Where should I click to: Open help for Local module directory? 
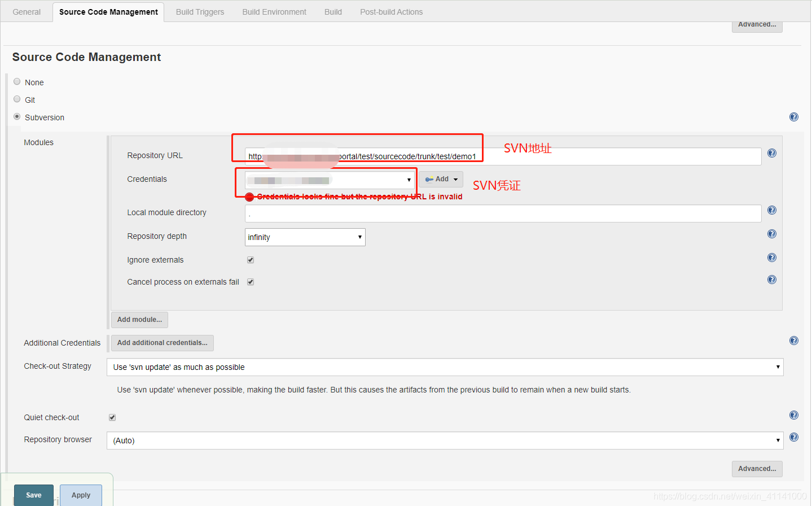[x=772, y=210]
